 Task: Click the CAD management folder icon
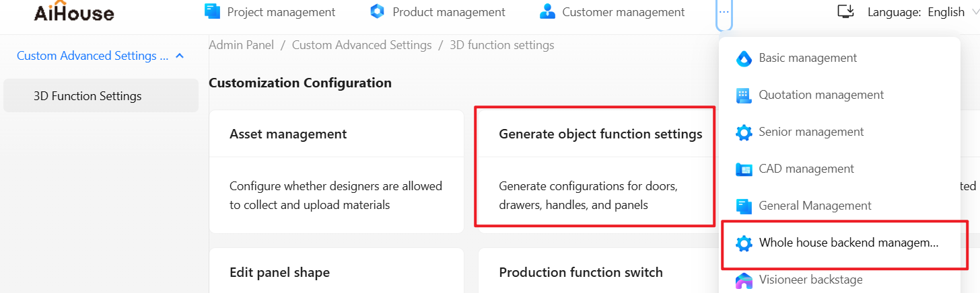click(744, 169)
